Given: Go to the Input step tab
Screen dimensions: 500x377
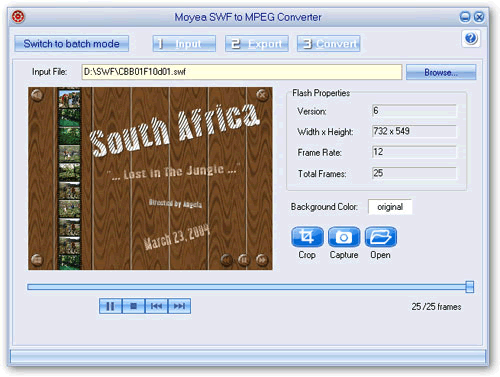Looking at the screenshot, I should (184, 44).
